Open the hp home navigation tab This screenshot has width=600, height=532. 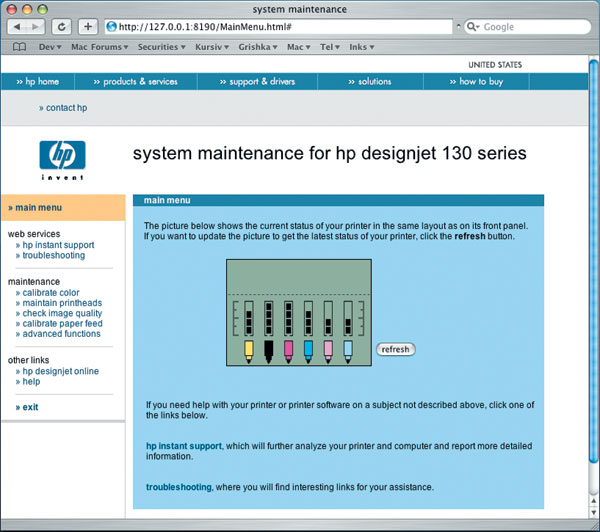38,82
